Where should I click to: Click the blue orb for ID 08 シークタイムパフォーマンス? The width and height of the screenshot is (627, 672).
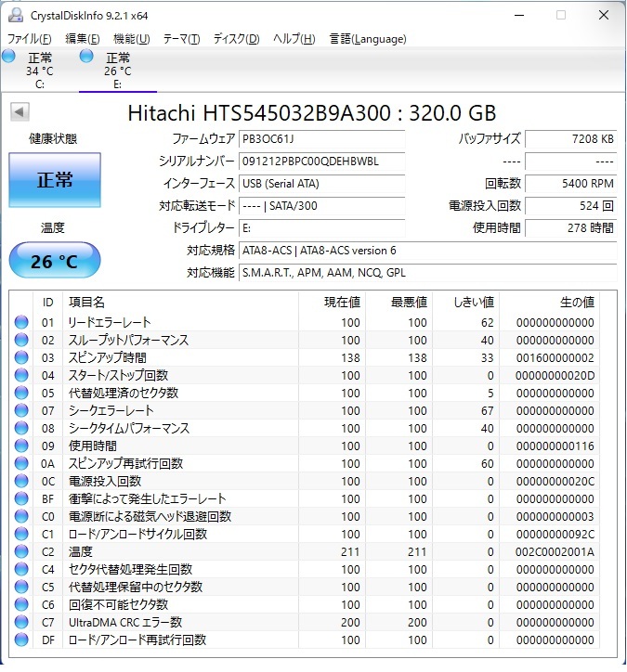(21, 428)
